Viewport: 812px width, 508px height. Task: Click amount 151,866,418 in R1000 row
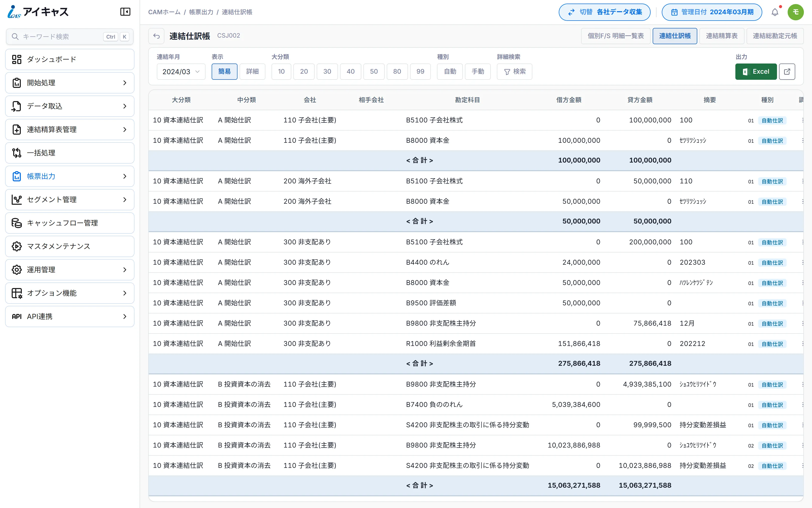579,343
